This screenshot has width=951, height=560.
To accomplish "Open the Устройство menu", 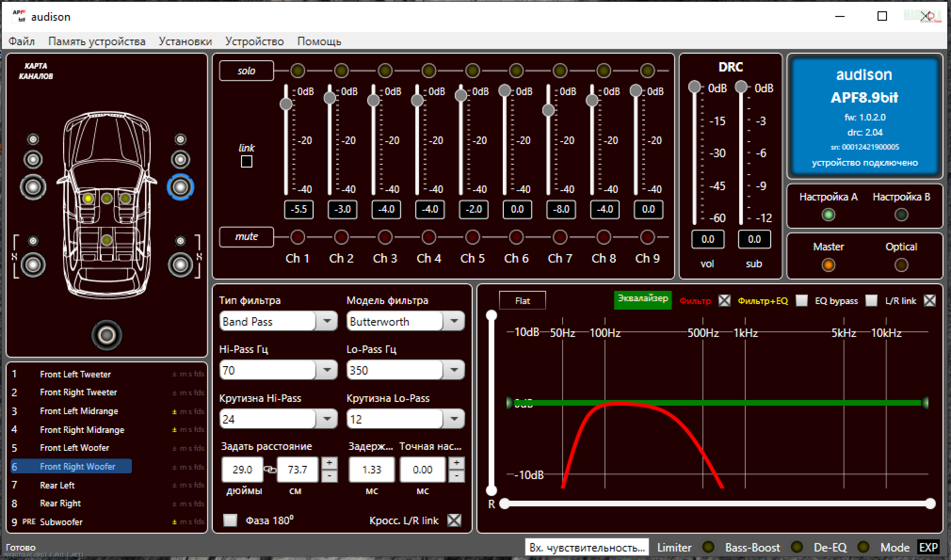I will 254,41.
